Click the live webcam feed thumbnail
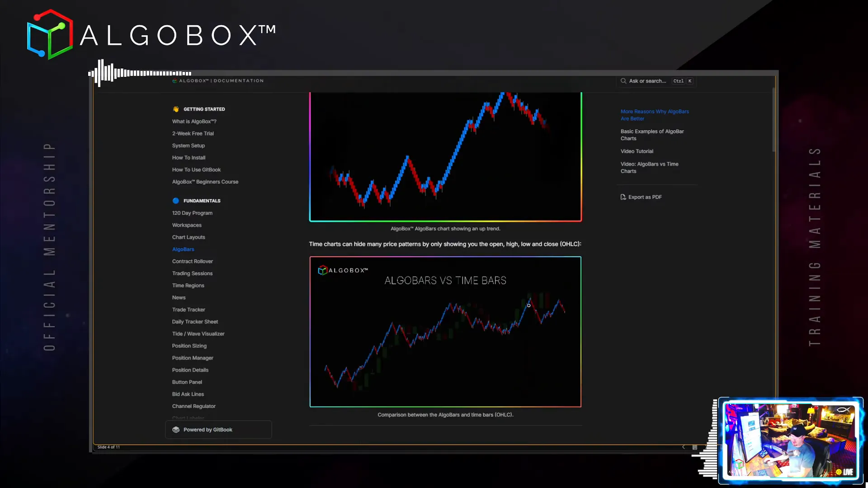 click(791, 441)
